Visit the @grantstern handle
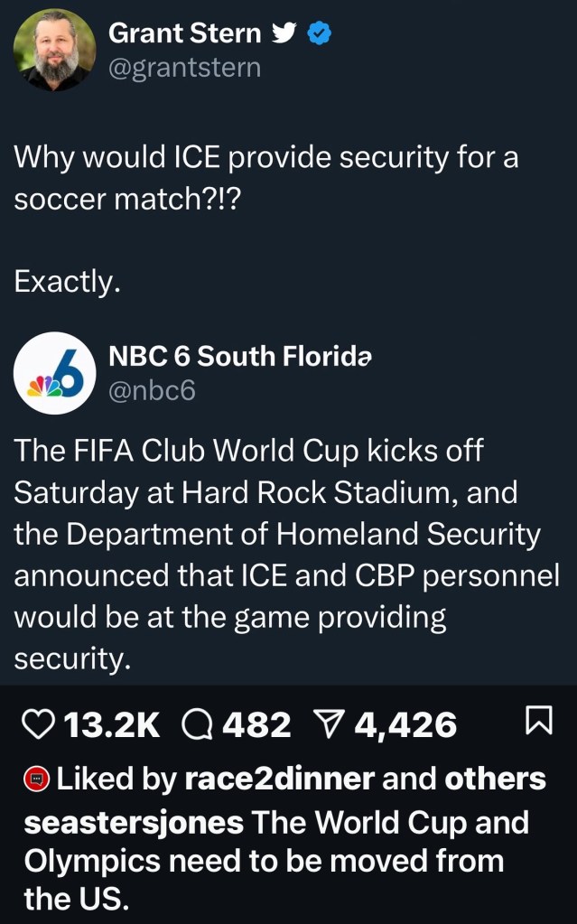 (184, 68)
